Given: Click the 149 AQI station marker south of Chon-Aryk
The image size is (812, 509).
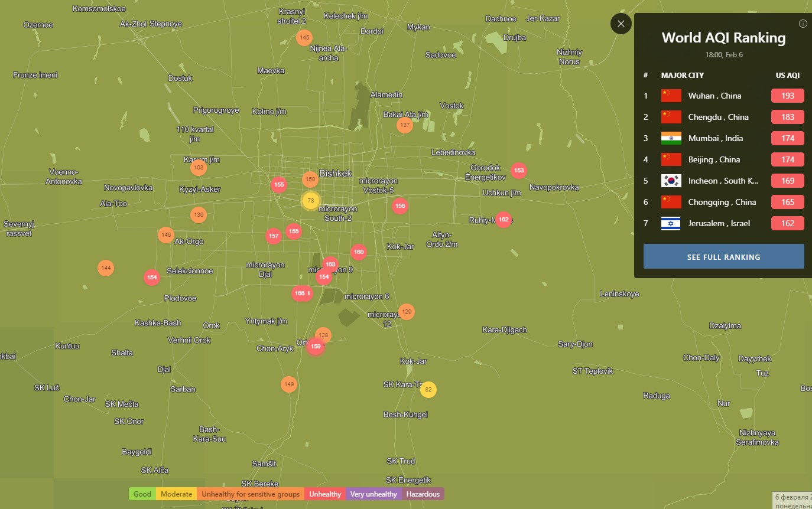Looking at the screenshot, I should point(288,384).
